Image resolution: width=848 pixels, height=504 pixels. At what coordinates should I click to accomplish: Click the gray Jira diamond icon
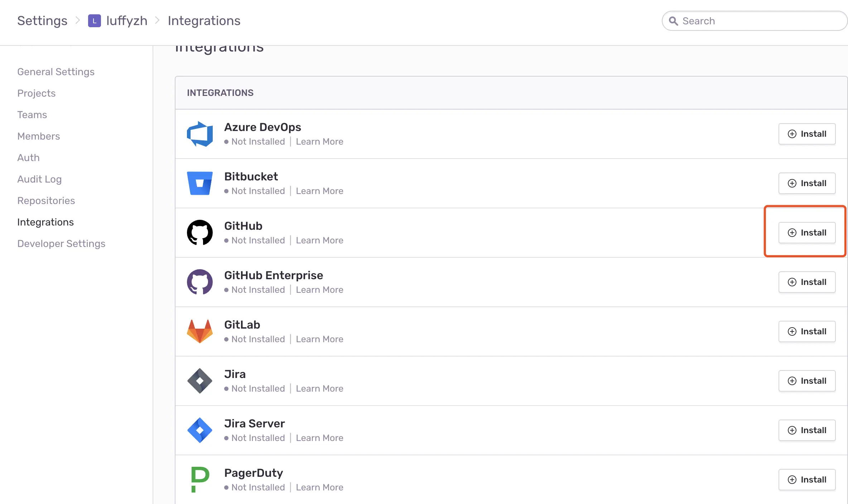[200, 381]
